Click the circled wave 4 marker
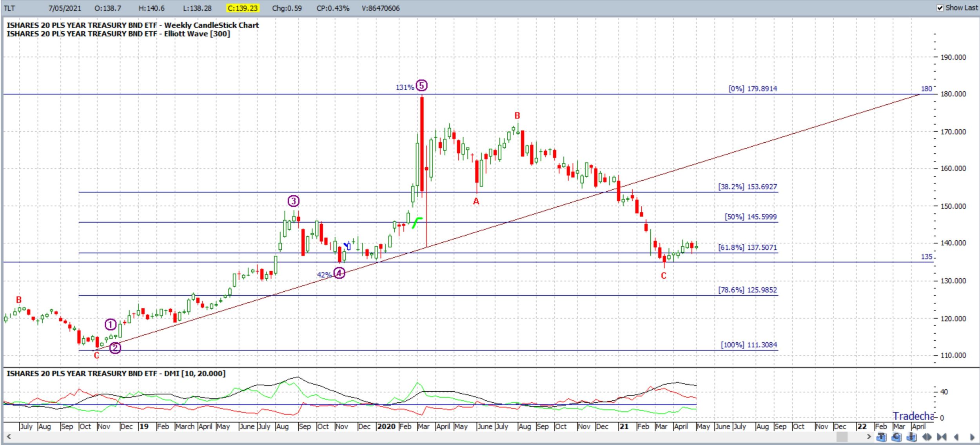Viewport: 980px width, 445px height. pyautogui.click(x=339, y=273)
